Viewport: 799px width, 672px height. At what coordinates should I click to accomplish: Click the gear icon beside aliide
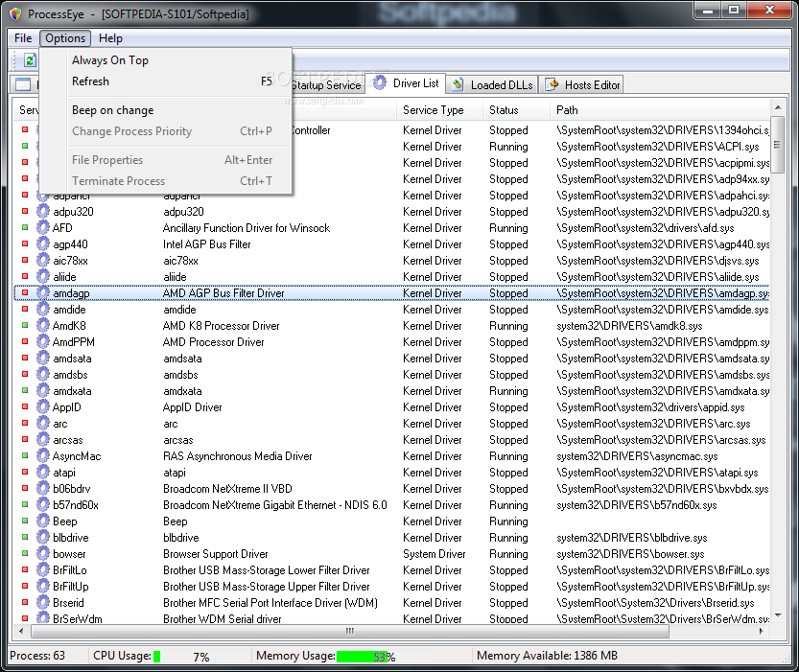[43, 276]
